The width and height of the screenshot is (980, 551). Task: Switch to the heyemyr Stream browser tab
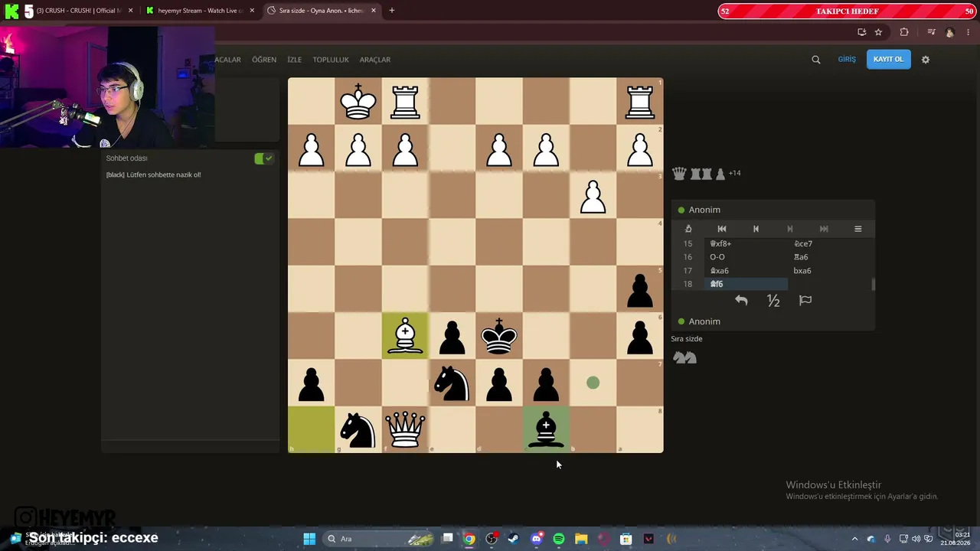point(201,11)
